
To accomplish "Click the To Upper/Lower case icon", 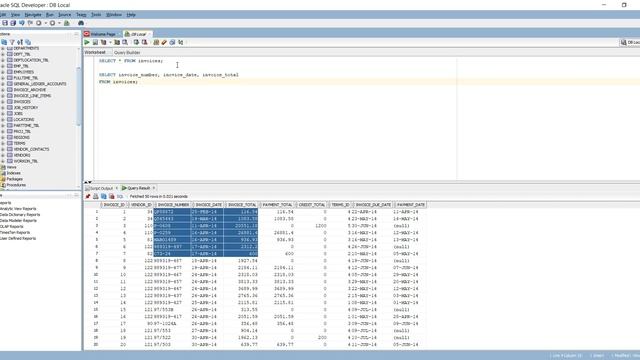I will click(x=181, y=42).
